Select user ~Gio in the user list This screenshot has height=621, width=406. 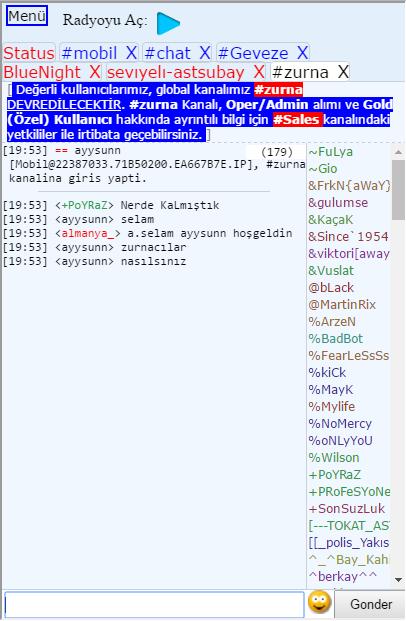(x=322, y=169)
